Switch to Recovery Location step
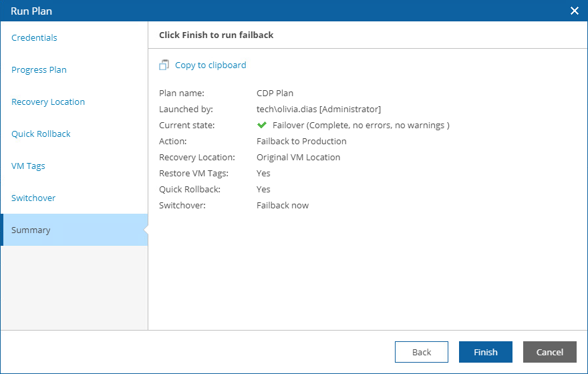Image resolution: width=588 pixels, height=374 pixels. [x=48, y=102]
